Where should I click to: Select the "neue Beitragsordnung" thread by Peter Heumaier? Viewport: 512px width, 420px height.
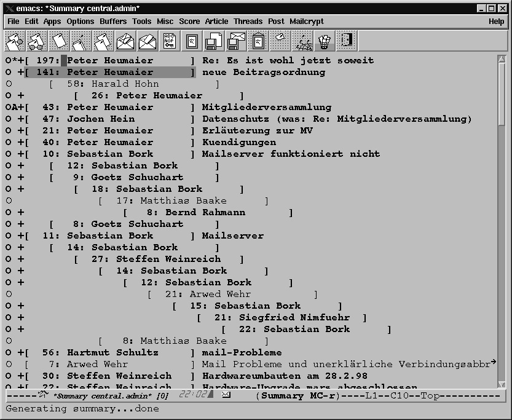[x=264, y=73]
